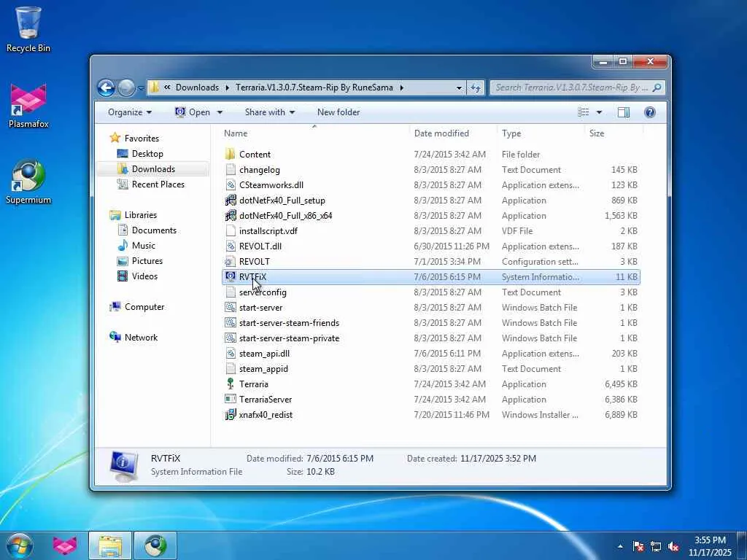Select the steam_appid text document
Viewport: 747px width, 560px height.
coord(430,368)
